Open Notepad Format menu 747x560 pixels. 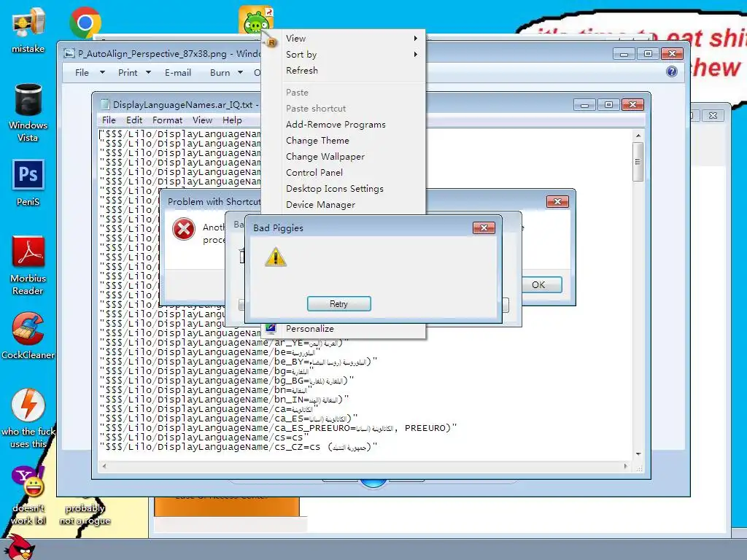pyautogui.click(x=167, y=120)
